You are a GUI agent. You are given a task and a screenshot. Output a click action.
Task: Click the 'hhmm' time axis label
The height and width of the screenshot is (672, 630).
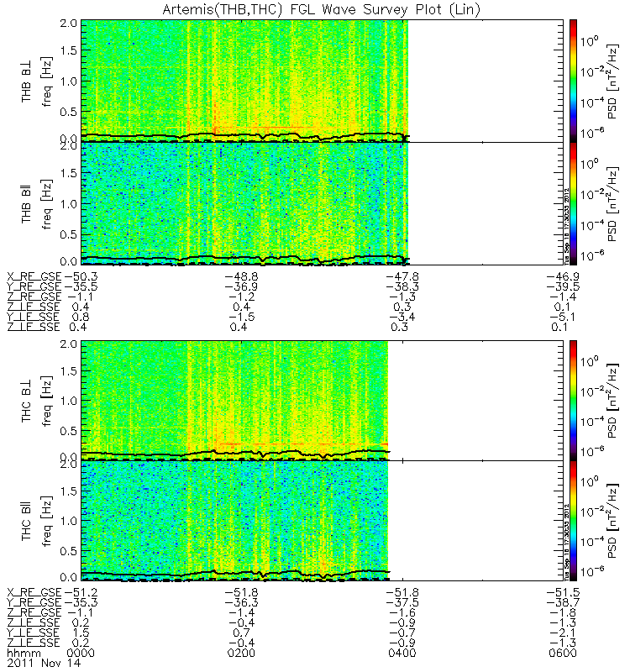coord(24,654)
